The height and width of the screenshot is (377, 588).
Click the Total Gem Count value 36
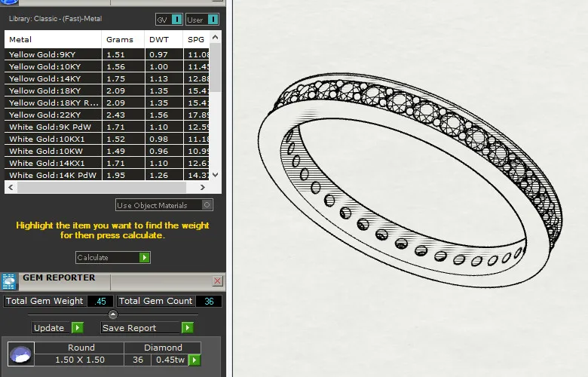209,302
